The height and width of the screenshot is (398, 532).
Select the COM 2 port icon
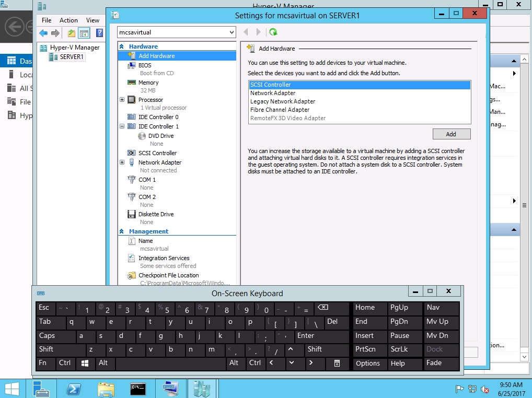tap(131, 197)
